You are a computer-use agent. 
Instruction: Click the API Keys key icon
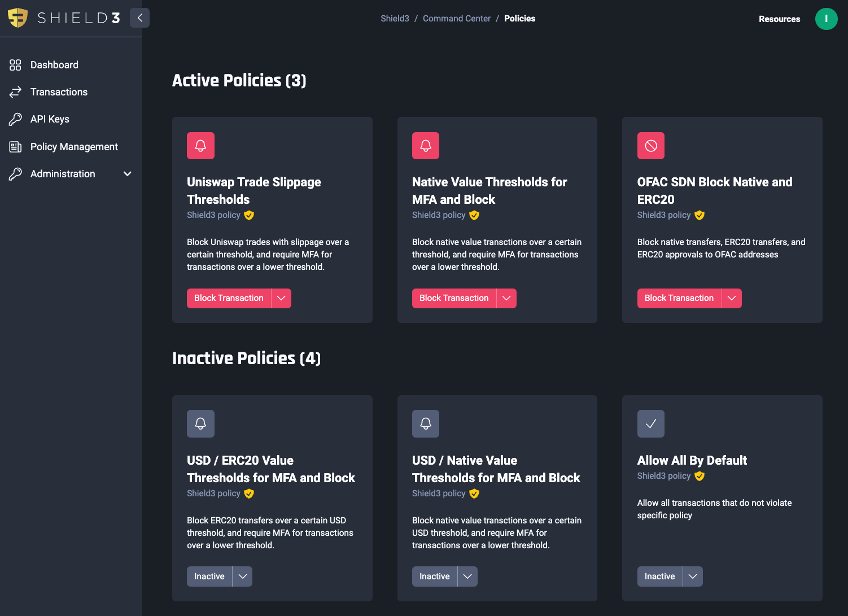click(15, 119)
